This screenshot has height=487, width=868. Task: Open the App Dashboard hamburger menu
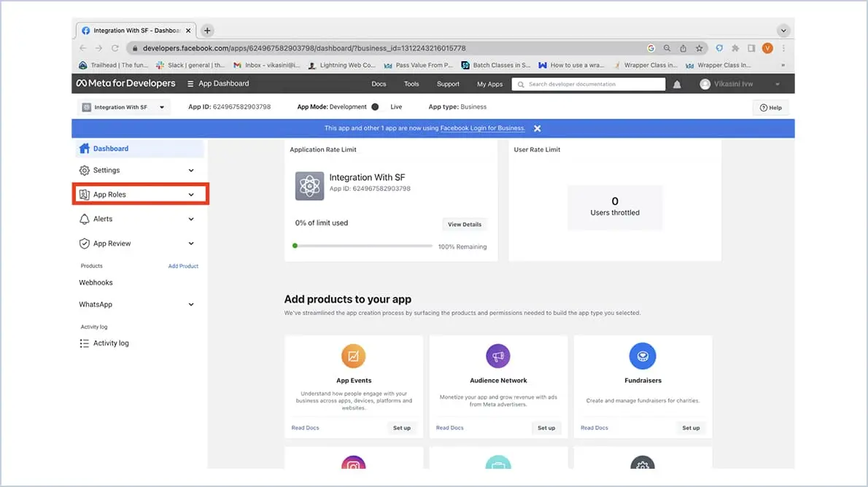[x=190, y=84]
